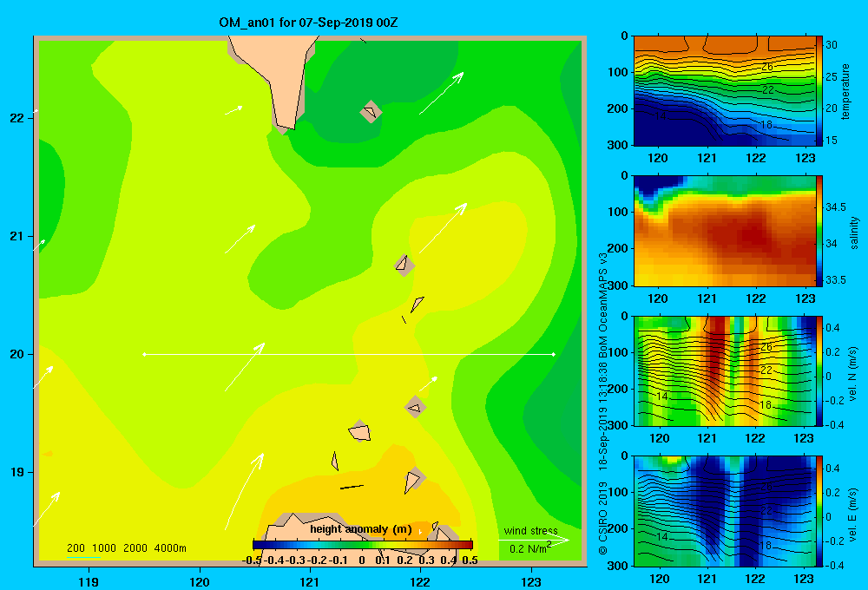Open the temperature section panel
Viewport: 868px width, 590px height.
[724, 91]
